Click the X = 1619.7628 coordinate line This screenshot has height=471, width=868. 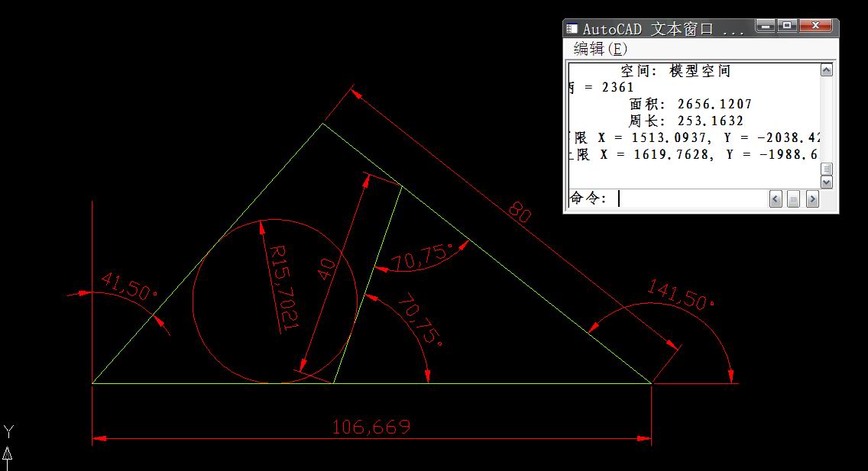695,154
